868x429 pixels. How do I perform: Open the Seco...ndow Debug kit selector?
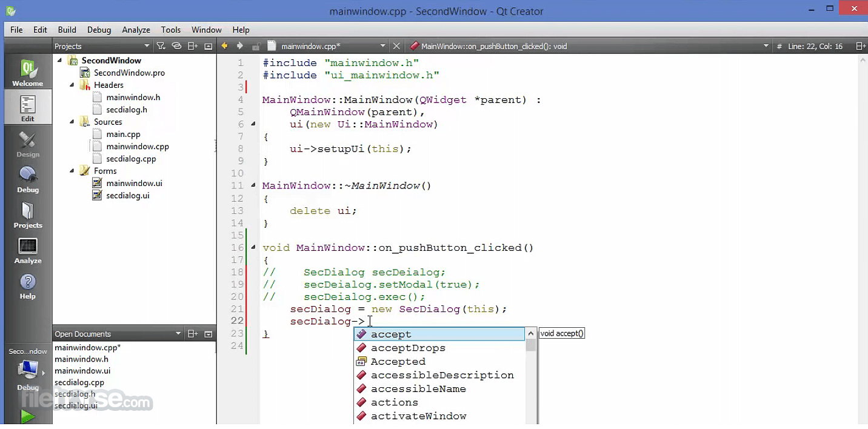pos(27,370)
